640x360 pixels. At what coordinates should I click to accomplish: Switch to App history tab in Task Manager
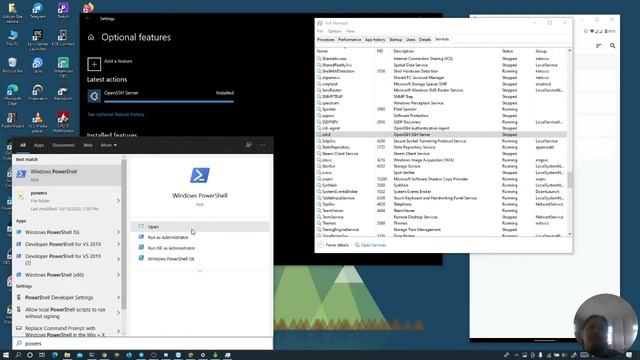[375, 40]
